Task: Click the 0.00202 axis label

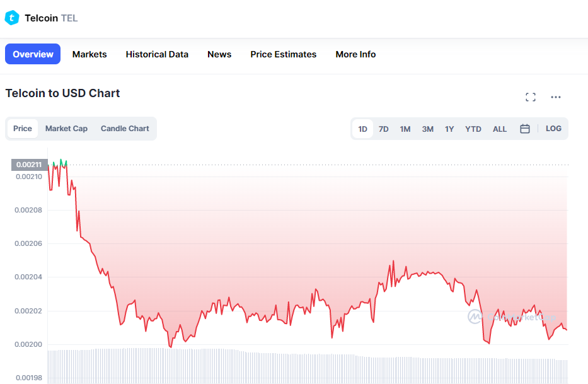Action: (x=28, y=311)
